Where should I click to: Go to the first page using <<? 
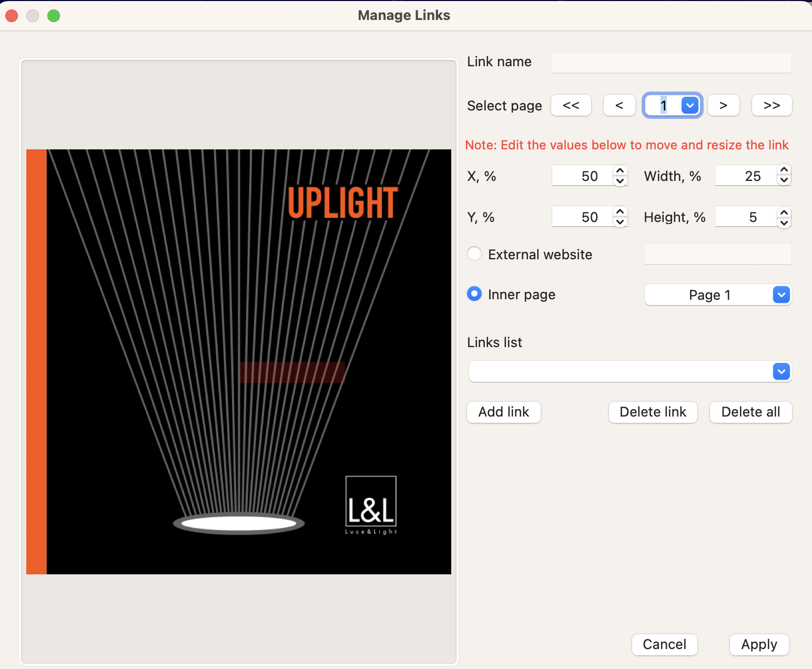571,105
